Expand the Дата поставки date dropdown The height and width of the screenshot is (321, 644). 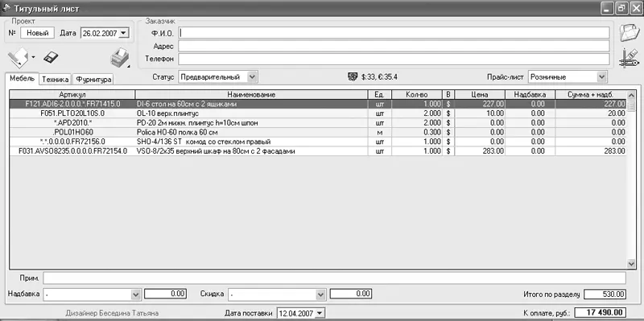(320, 313)
